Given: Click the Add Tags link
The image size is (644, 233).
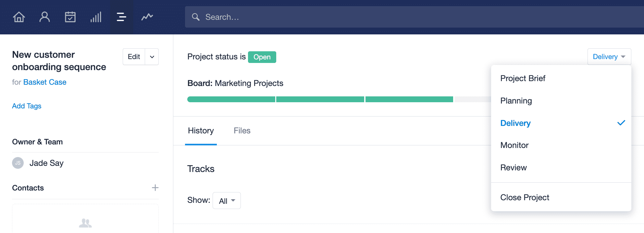Looking at the screenshot, I should point(27,106).
